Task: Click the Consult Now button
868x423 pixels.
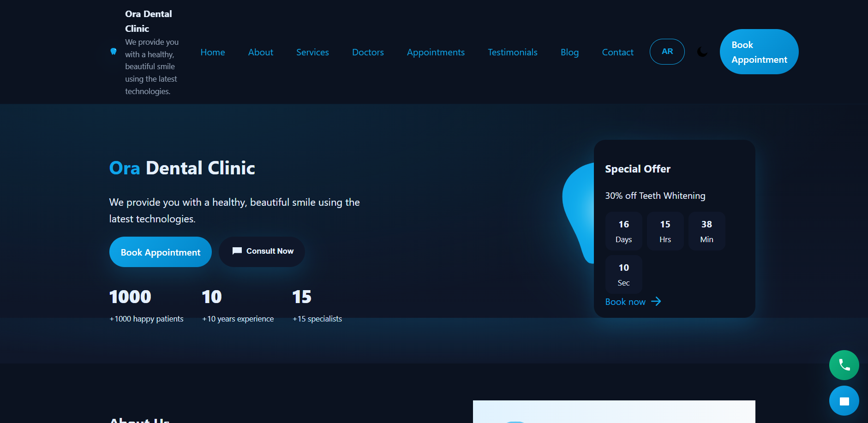Action: tap(262, 251)
